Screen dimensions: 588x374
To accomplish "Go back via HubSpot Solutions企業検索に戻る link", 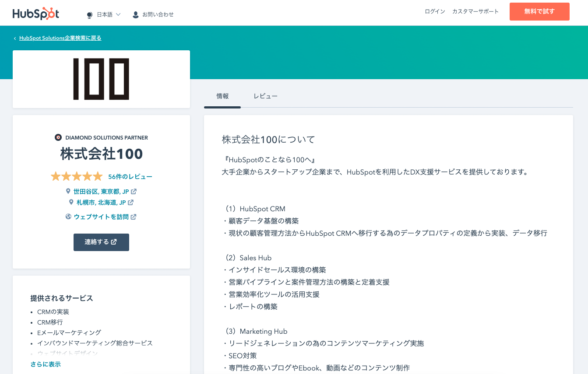I will pos(60,38).
